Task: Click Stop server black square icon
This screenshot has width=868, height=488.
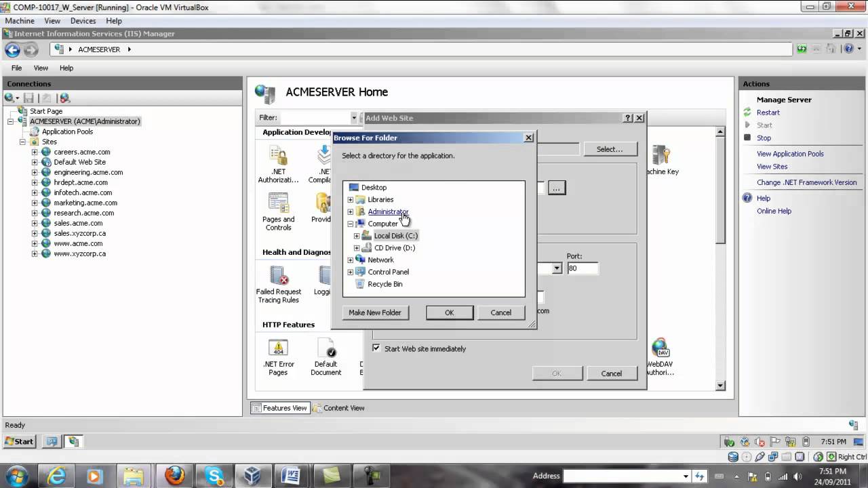Action: (747, 138)
